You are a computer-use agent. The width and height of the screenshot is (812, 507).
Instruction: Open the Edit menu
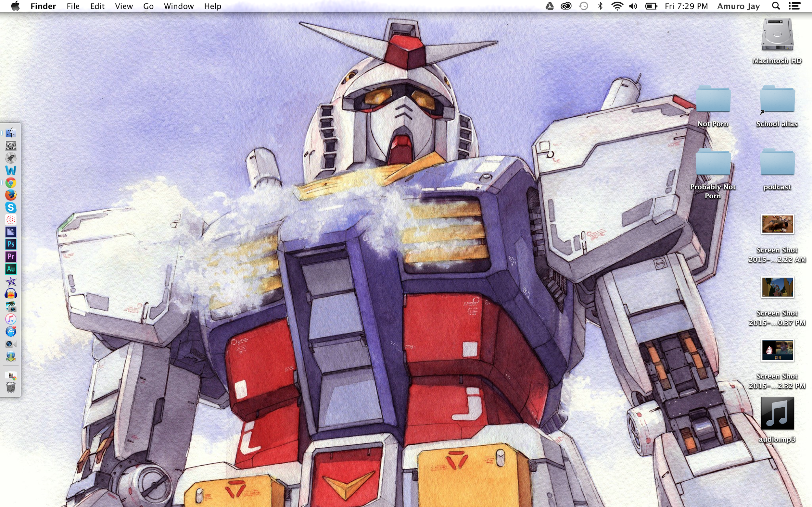[x=97, y=6]
